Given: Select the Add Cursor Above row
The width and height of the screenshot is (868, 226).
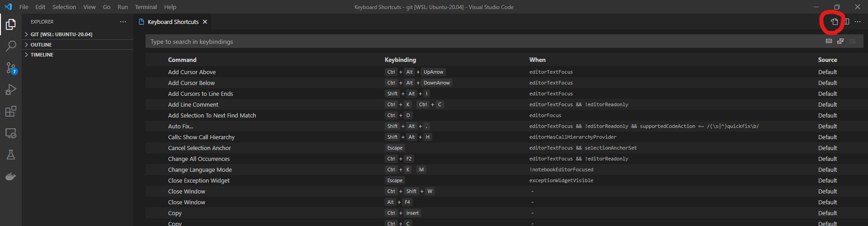Looking at the screenshot, I should click(507, 72).
